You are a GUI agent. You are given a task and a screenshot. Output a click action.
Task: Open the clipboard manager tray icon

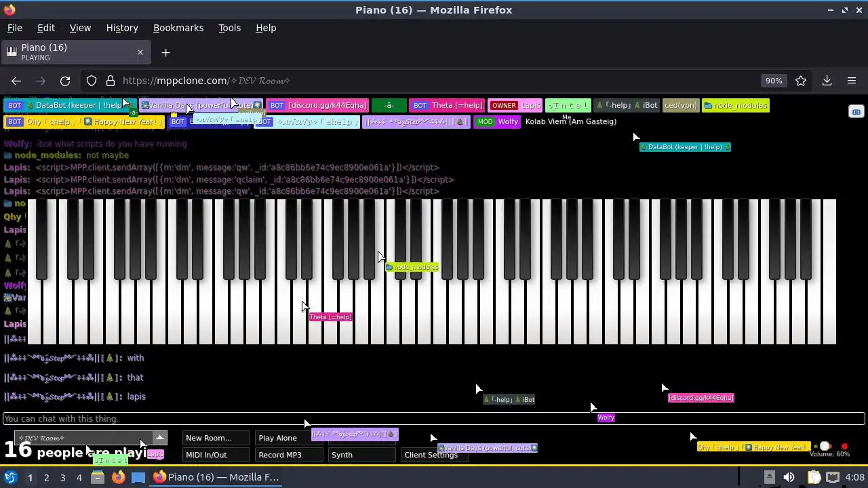coord(813,477)
